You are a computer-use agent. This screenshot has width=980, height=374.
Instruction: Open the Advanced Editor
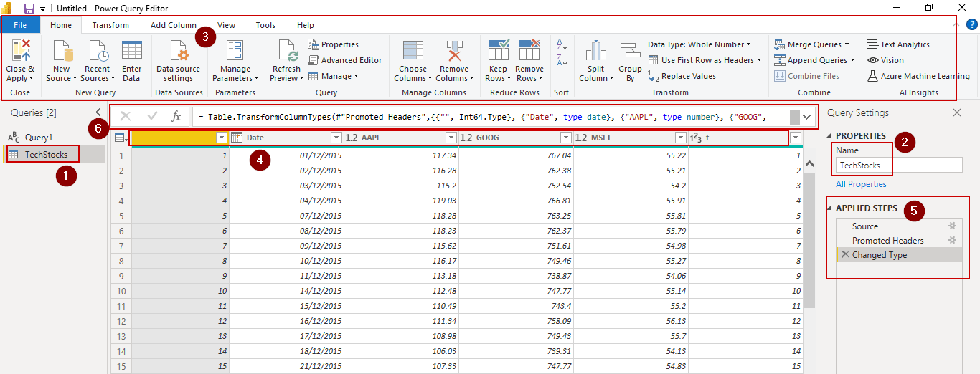[x=345, y=60]
